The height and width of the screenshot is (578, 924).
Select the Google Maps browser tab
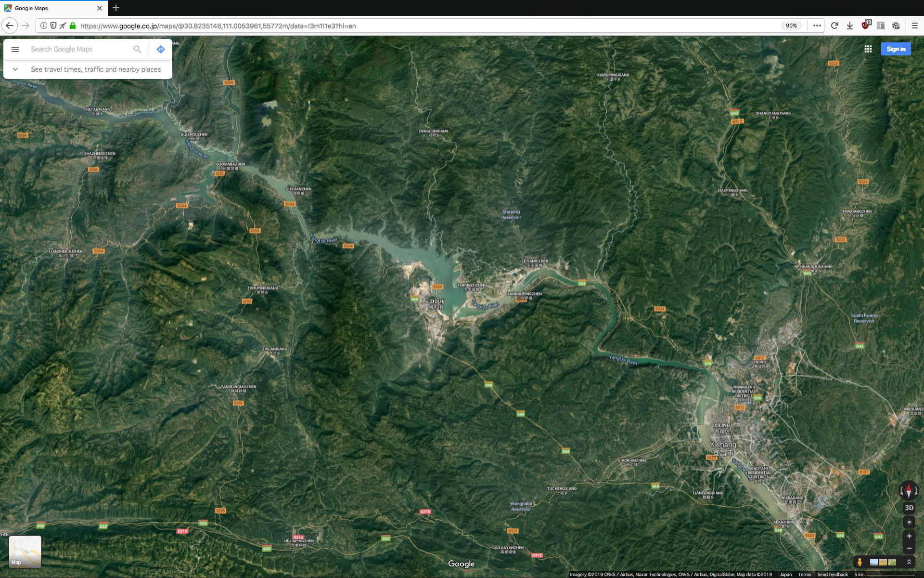pyautogui.click(x=48, y=8)
